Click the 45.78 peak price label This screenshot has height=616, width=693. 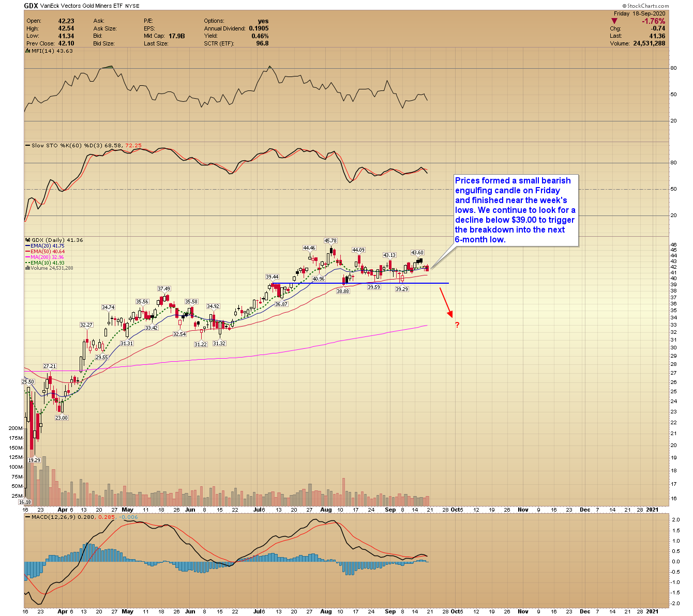(x=330, y=241)
